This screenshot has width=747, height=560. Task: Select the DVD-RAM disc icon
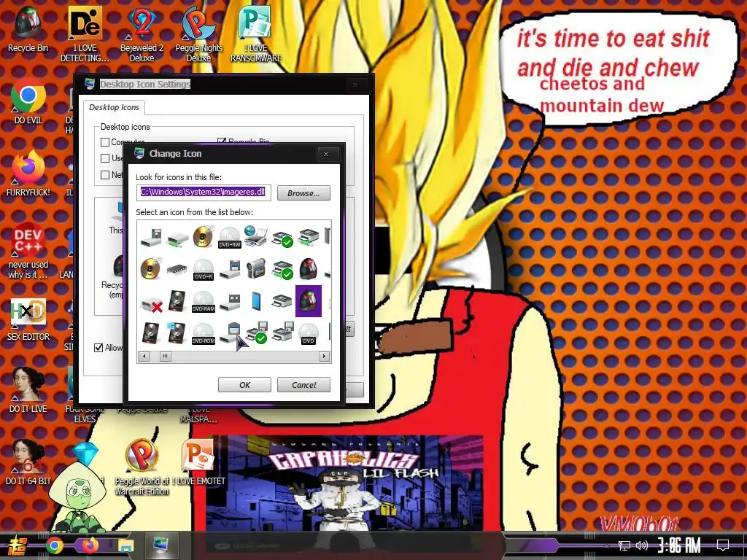coord(204,301)
